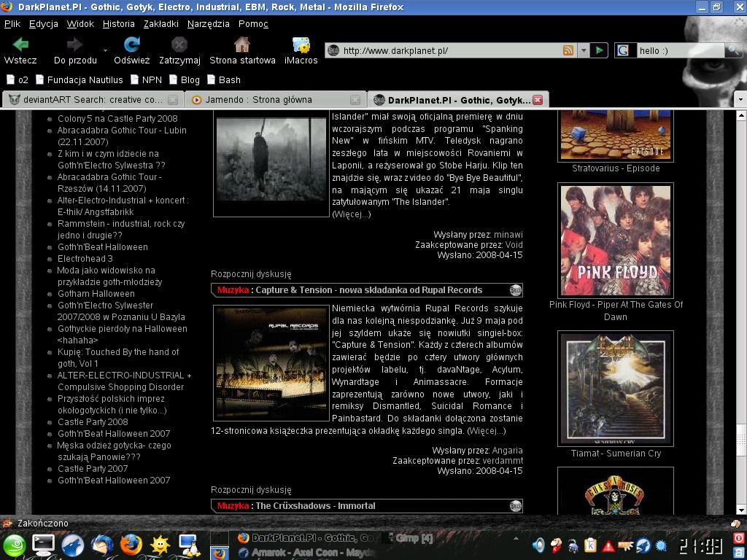Open Klipper clipboard tray icon
The image size is (747, 560).
(x=591, y=545)
